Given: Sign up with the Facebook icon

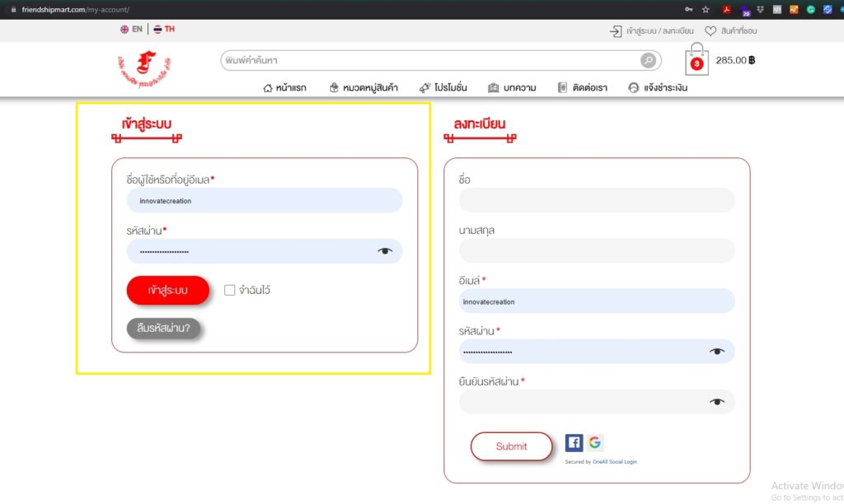Looking at the screenshot, I should [x=574, y=443].
